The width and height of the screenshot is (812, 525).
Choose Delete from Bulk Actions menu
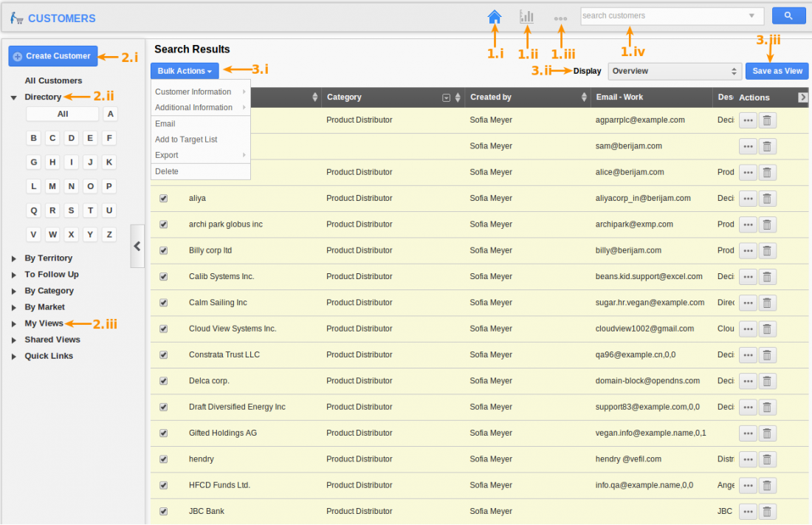pos(200,171)
